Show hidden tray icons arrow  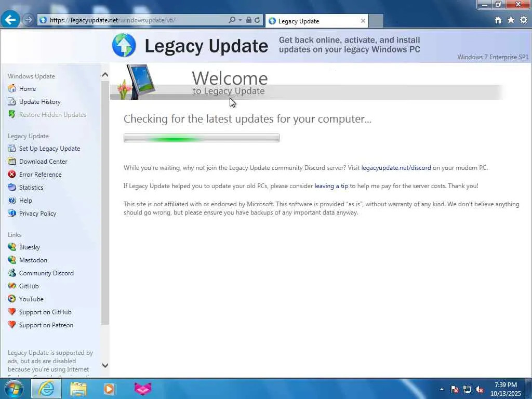[x=442, y=389]
